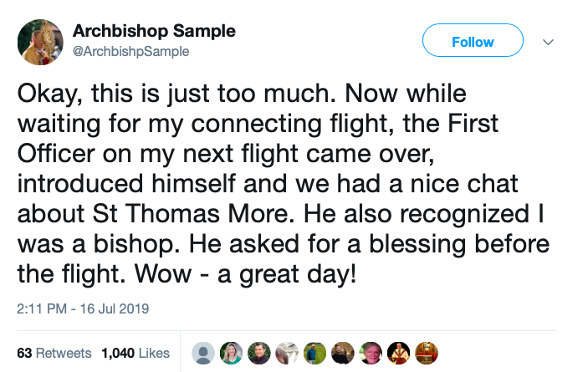Open the Archbishop Sample display name link
This screenshot has height=372, width=588.
pos(154,31)
